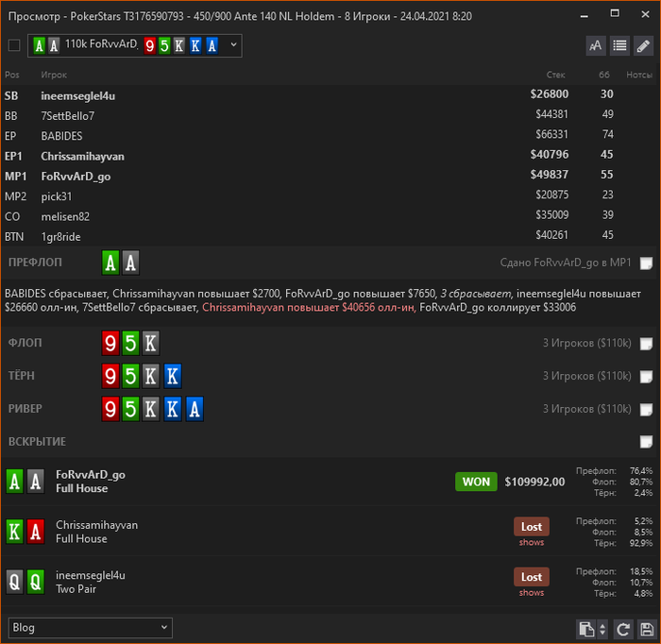Click FoRvvArD_go name in showdown section

pyautogui.click(x=91, y=475)
